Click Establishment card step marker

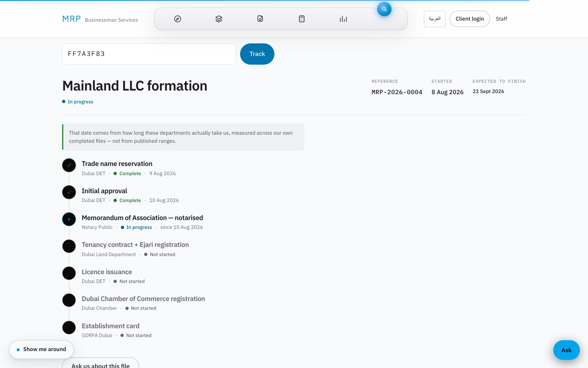69,328
